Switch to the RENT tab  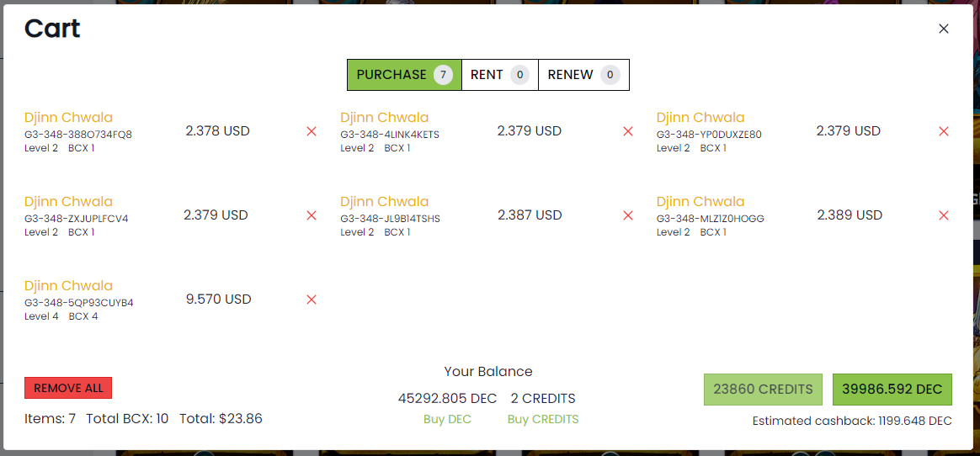pos(500,75)
